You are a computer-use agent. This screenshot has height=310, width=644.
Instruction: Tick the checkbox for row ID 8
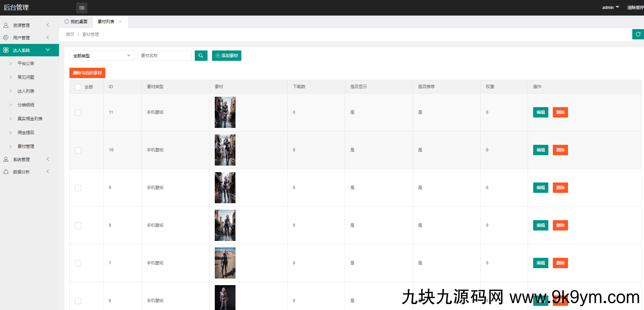click(78, 226)
